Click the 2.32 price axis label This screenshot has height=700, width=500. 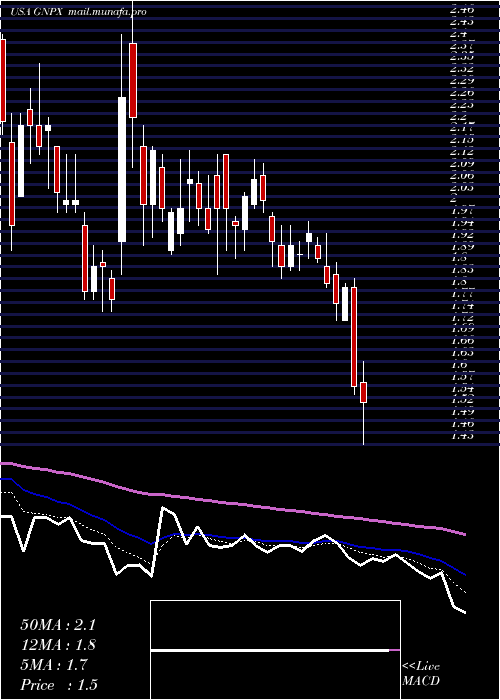[462, 69]
